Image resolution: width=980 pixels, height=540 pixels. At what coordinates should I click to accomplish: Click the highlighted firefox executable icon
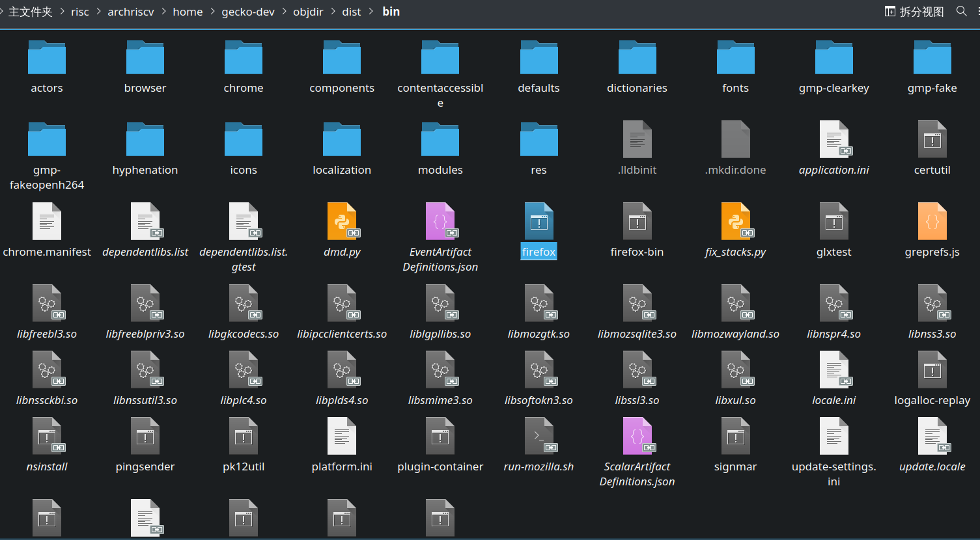coord(539,221)
